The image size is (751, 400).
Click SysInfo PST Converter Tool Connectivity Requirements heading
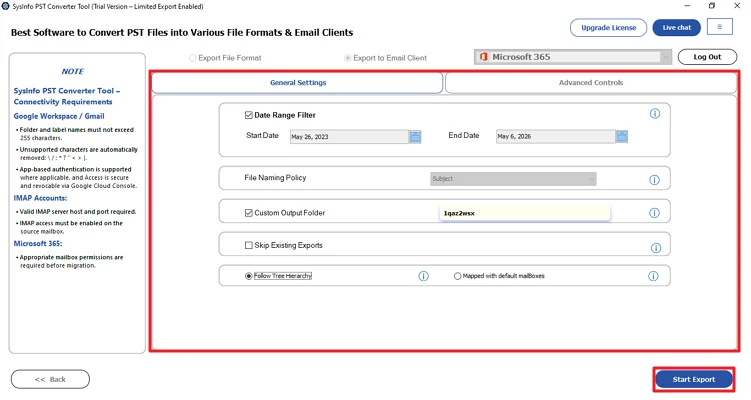67,96
